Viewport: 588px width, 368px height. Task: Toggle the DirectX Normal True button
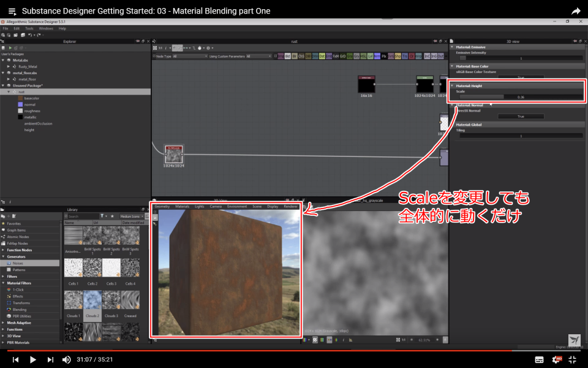coord(521,117)
